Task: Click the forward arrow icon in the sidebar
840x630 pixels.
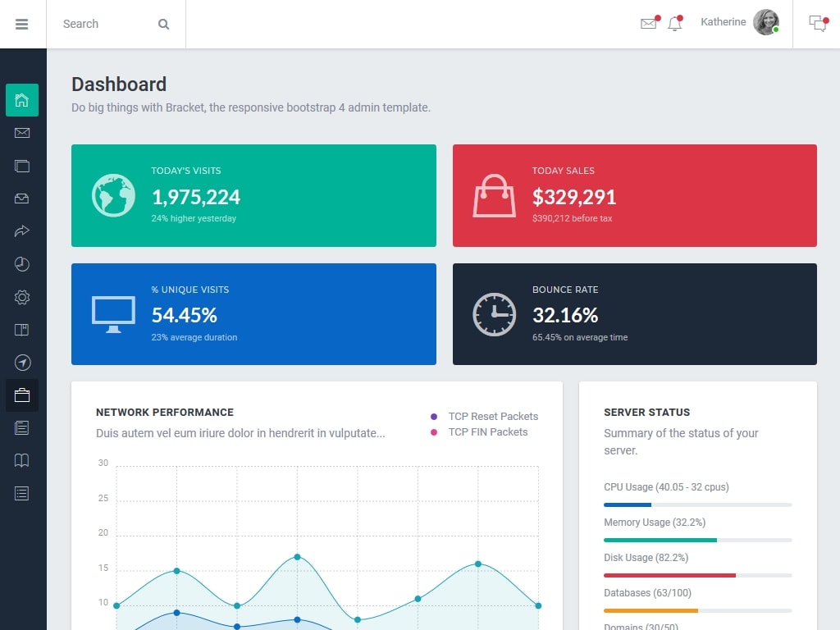Action: click(x=22, y=231)
